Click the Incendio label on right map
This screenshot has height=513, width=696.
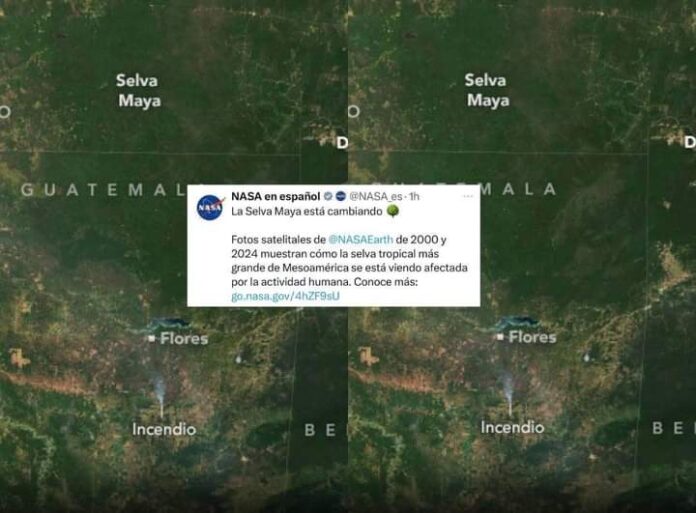tap(512, 427)
